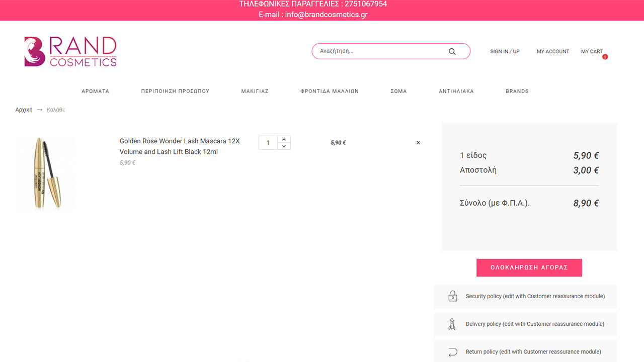
Task: Click the cart item count badge
Action: pyautogui.click(x=605, y=57)
